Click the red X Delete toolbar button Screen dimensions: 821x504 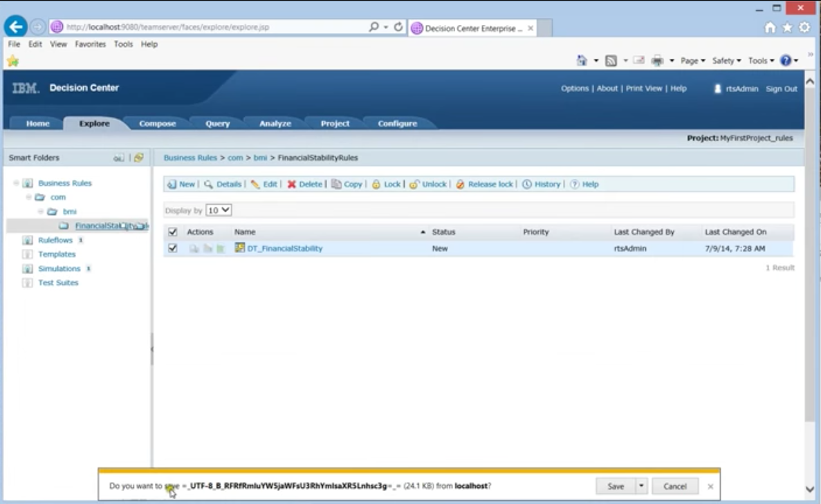pos(305,184)
